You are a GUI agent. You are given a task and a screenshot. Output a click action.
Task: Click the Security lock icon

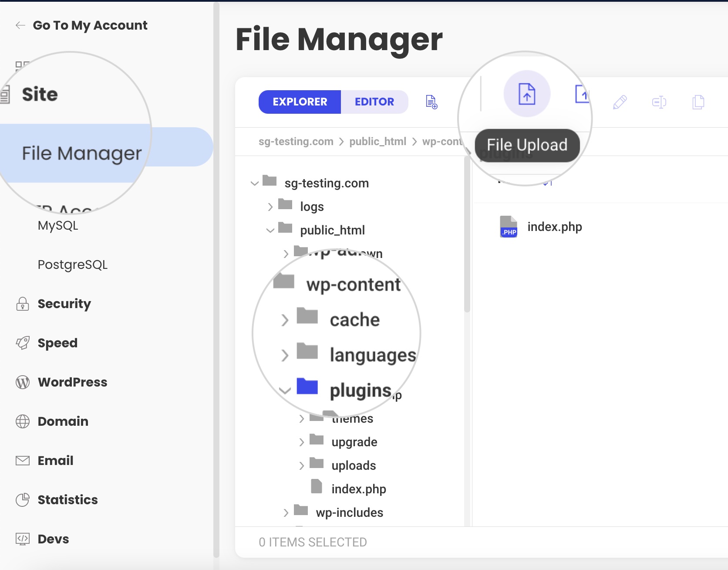point(23,304)
